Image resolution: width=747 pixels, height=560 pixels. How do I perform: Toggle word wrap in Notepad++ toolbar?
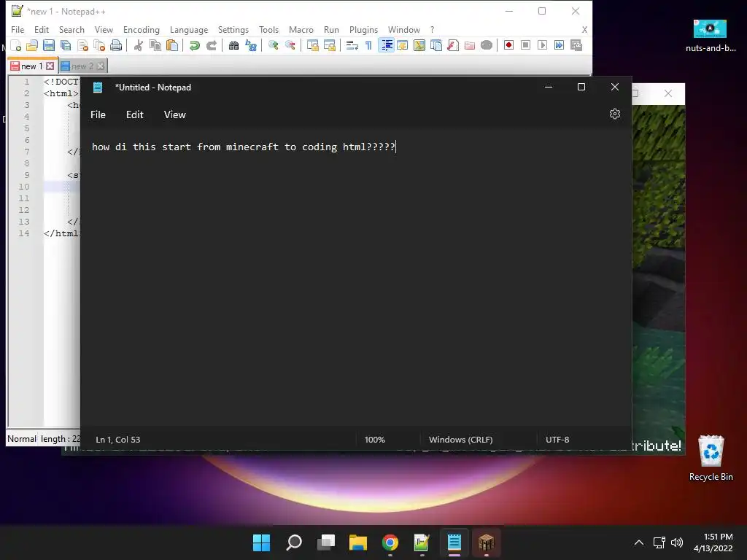[352, 45]
